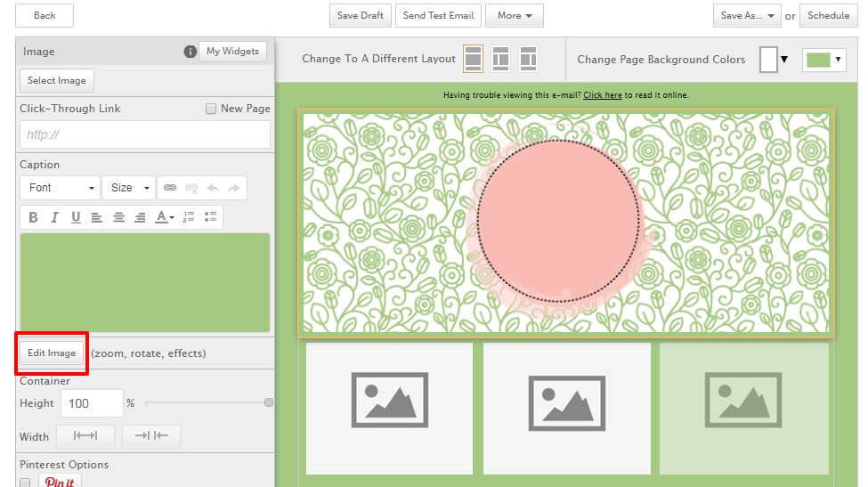Open the green page background color swatch
868x487 pixels.
pyautogui.click(x=823, y=60)
